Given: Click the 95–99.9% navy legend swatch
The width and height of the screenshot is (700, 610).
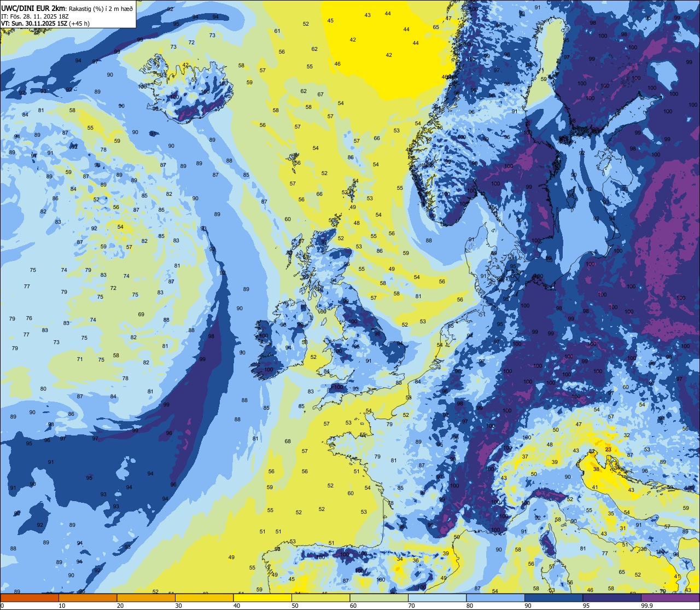Looking at the screenshot, I should click(612, 597).
